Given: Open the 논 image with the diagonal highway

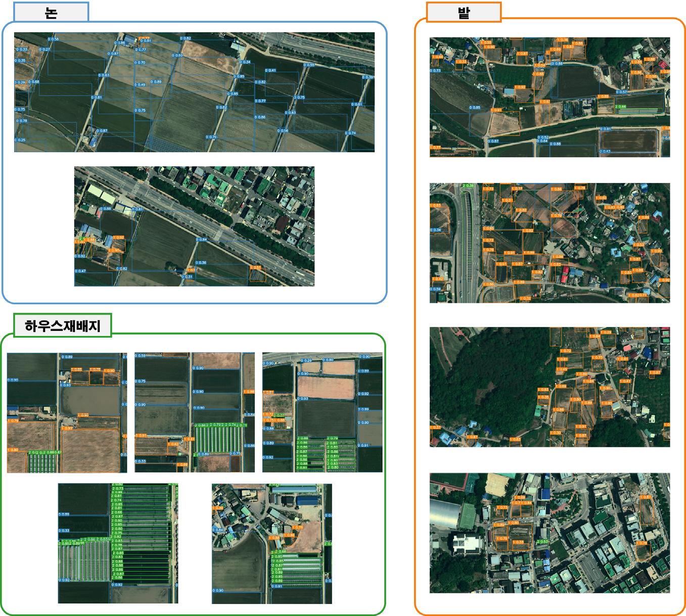Looking at the screenshot, I should tap(194, 226).
